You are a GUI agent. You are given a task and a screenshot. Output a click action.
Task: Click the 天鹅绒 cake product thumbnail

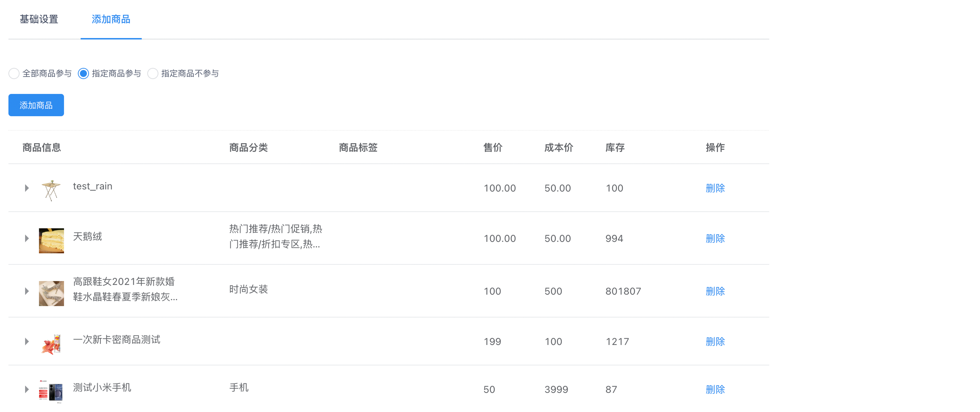51,240
